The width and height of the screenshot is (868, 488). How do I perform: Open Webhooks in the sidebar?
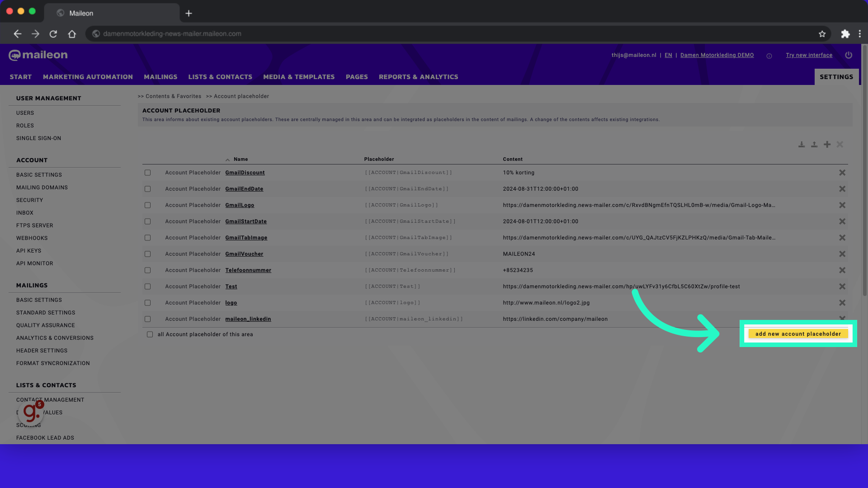(x=32, y=238)
